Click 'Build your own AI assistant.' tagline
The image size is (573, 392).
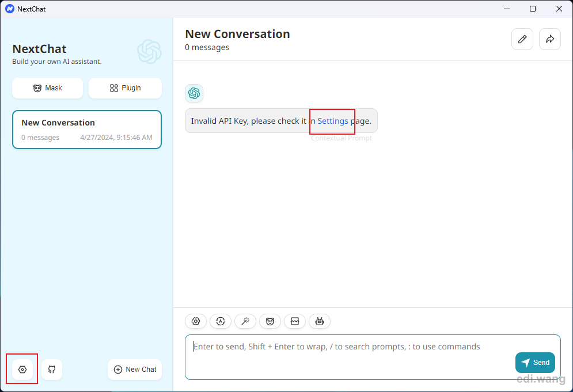(57, 62)
